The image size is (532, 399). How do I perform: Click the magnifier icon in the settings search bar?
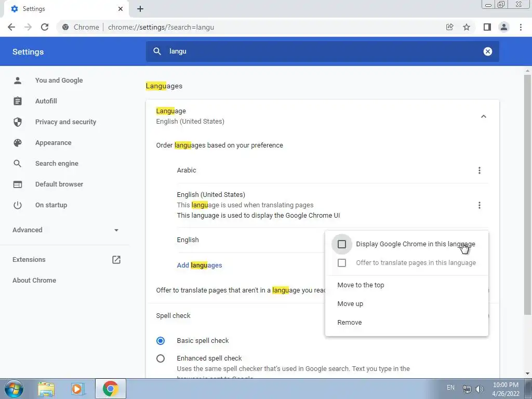[157, 51]
